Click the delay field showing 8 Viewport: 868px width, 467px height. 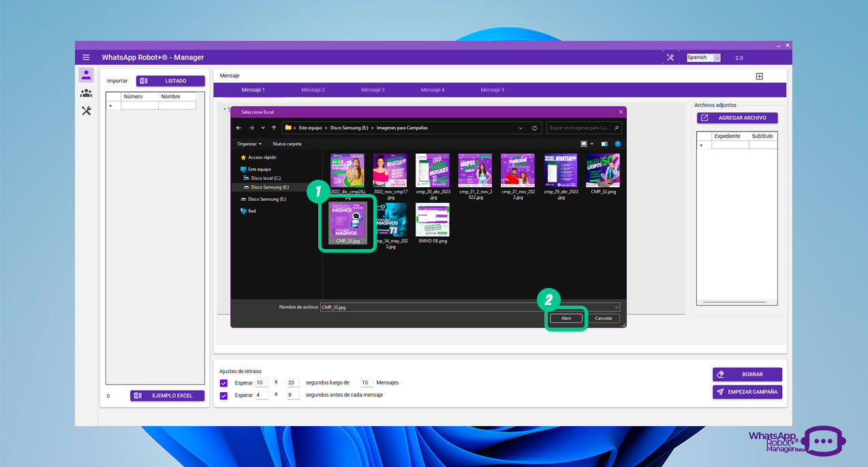click(293, 395)
